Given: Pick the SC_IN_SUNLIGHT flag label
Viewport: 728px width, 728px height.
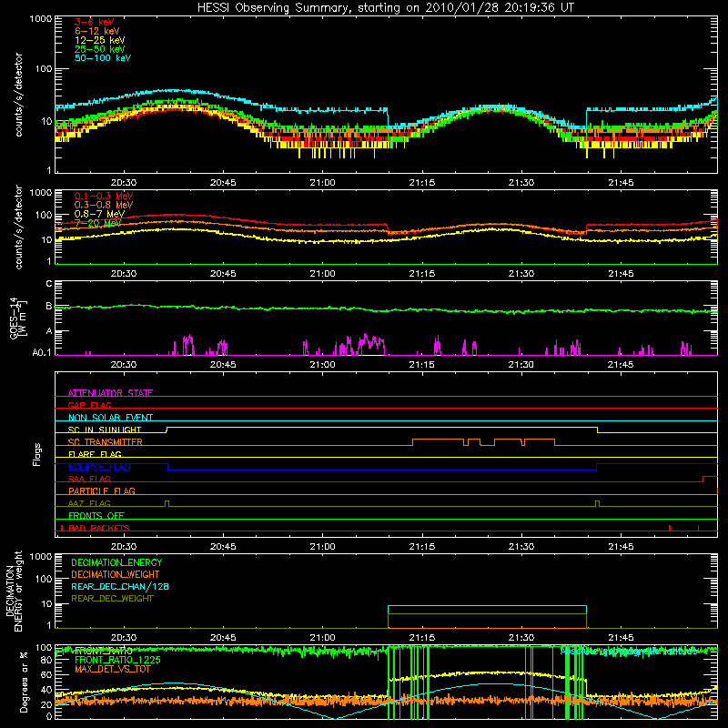Looking at the screenshot, I should click(105, 430).
